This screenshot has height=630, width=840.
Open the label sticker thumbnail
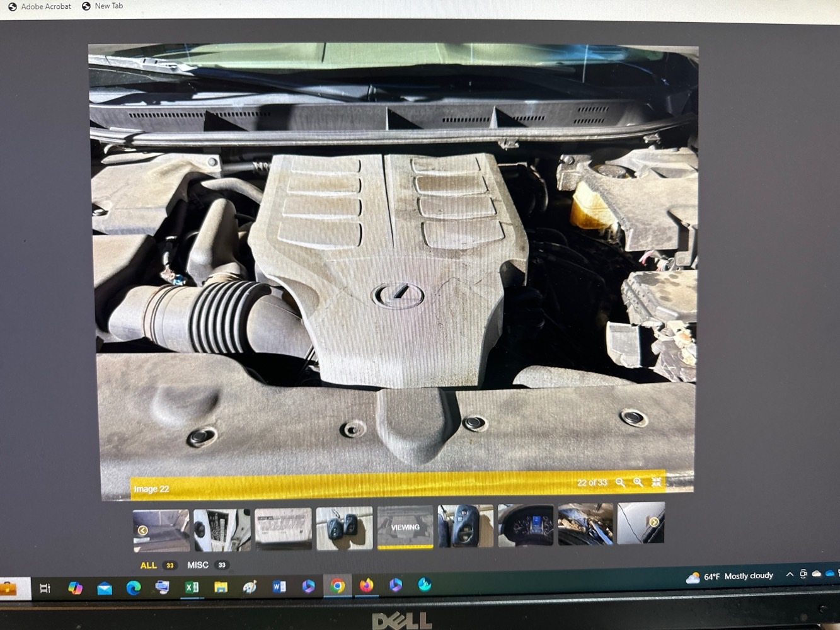tap(283, 529)
